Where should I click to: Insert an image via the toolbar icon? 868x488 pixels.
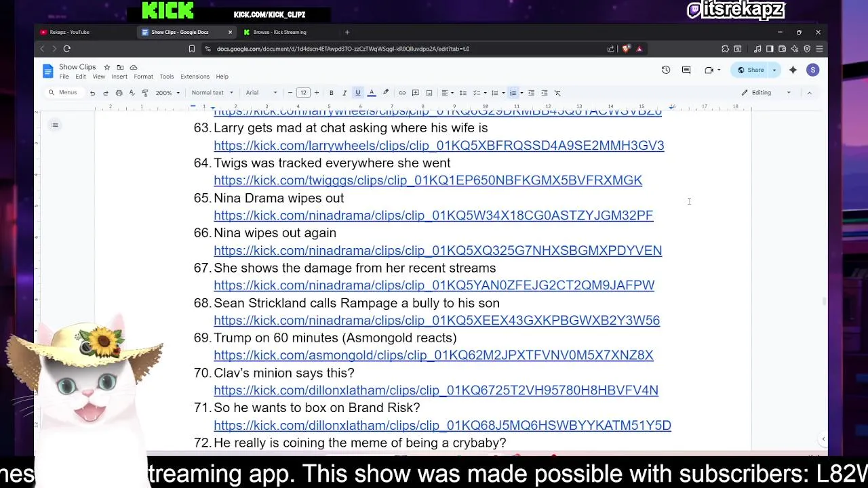[429, 93]
